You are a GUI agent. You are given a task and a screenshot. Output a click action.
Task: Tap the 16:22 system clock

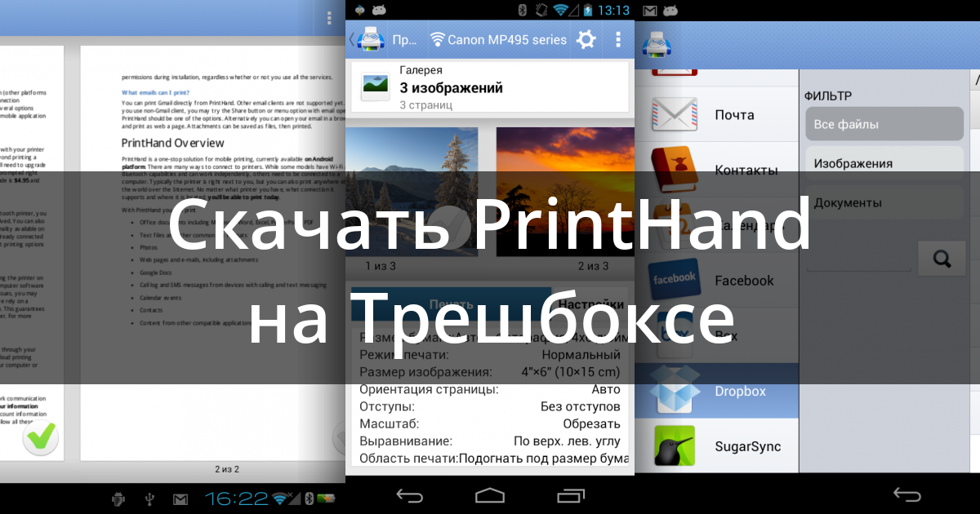click(x=236, y=498)
